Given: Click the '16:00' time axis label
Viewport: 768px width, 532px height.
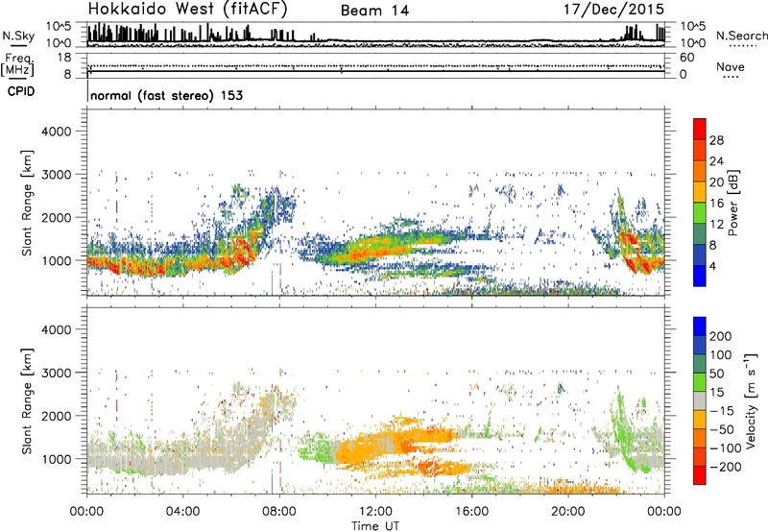Looking at the screenshot, I should [471, 512].
